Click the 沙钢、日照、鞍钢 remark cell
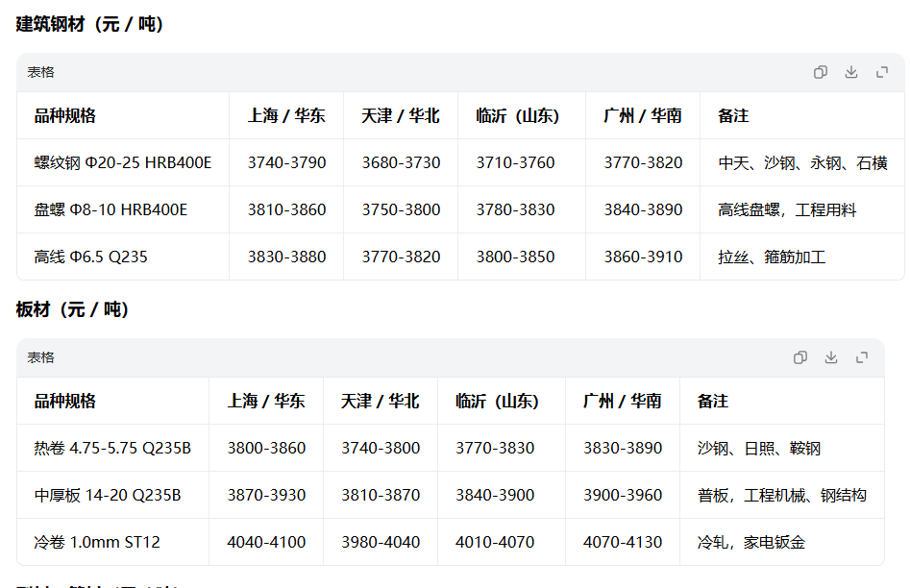This screenshot has height=588, width=910. coord(758,448)
